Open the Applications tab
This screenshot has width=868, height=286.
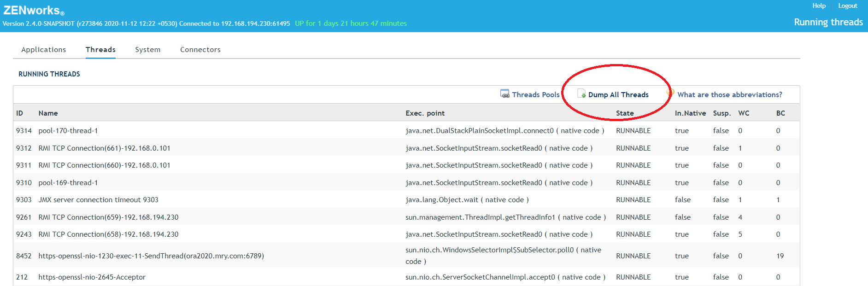tap(44, 50)
